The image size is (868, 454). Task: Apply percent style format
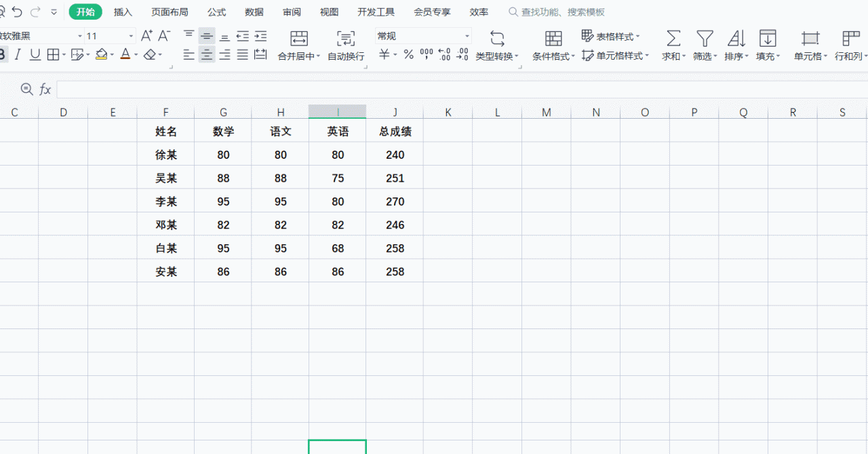coord(408,55)
